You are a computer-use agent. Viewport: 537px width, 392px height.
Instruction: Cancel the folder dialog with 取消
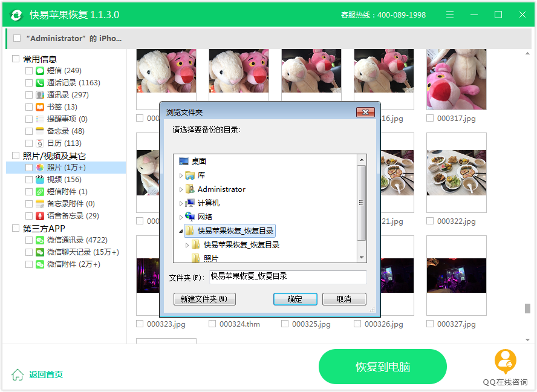344,299
